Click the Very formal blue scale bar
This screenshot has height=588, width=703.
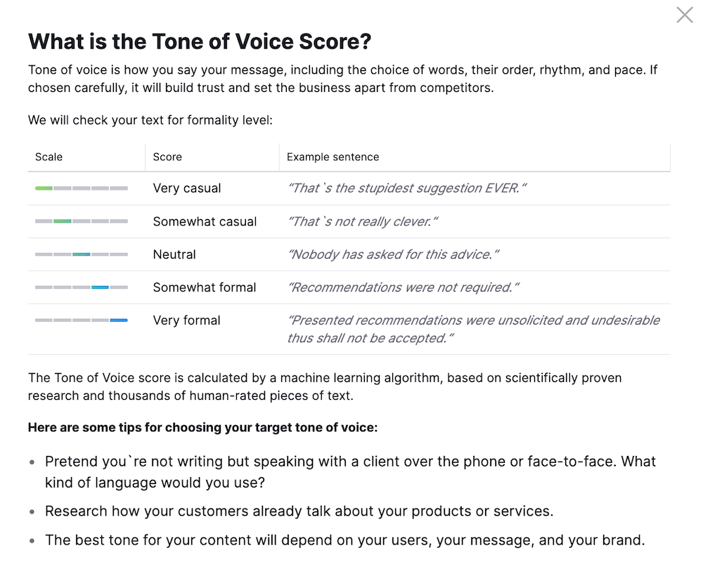117,320
